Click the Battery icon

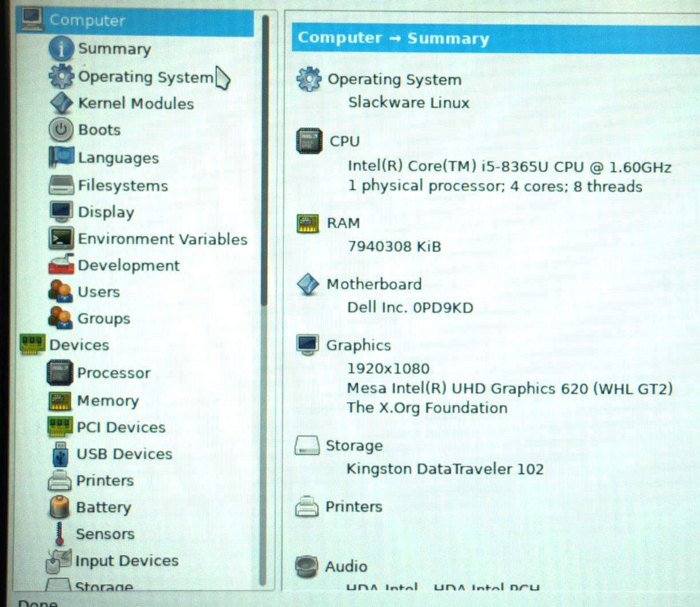click(59, 506)
